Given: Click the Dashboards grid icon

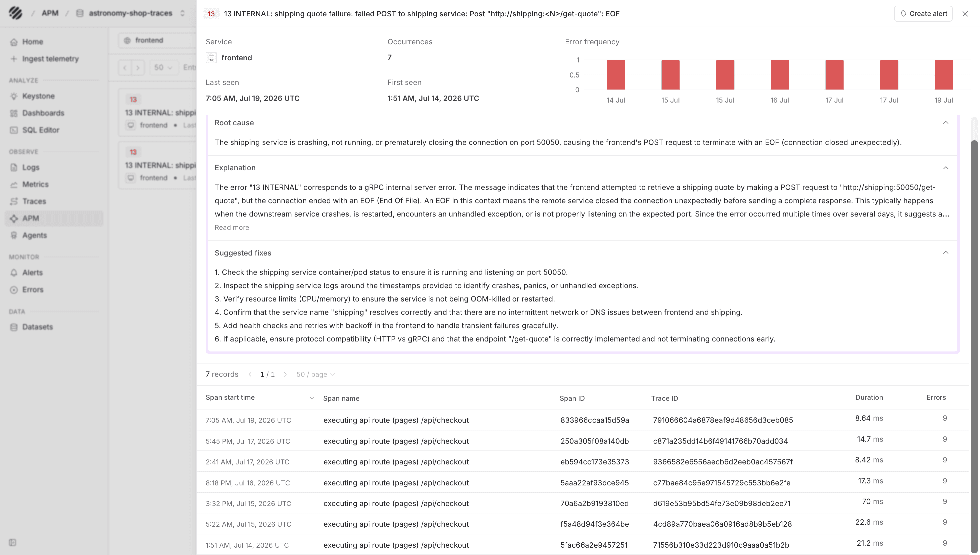Looking at the screenshot, I should (x=14, y=113).
